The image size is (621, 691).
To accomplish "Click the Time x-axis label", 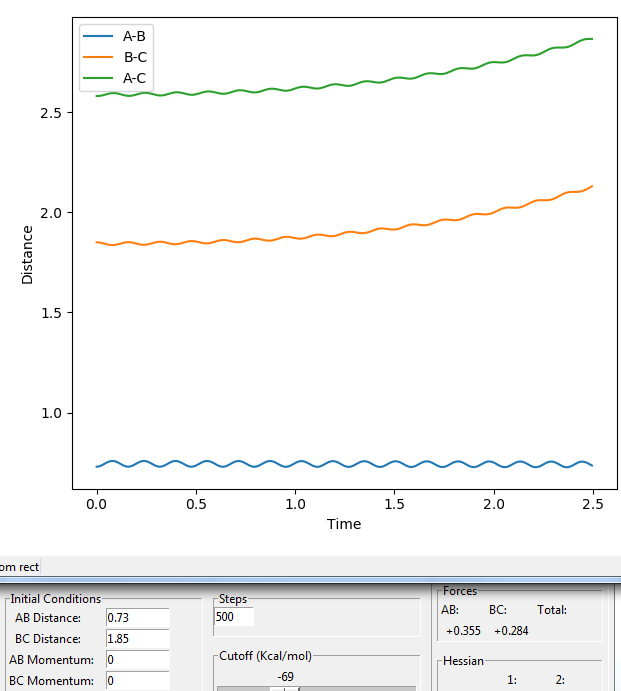I will pos(344,524).
